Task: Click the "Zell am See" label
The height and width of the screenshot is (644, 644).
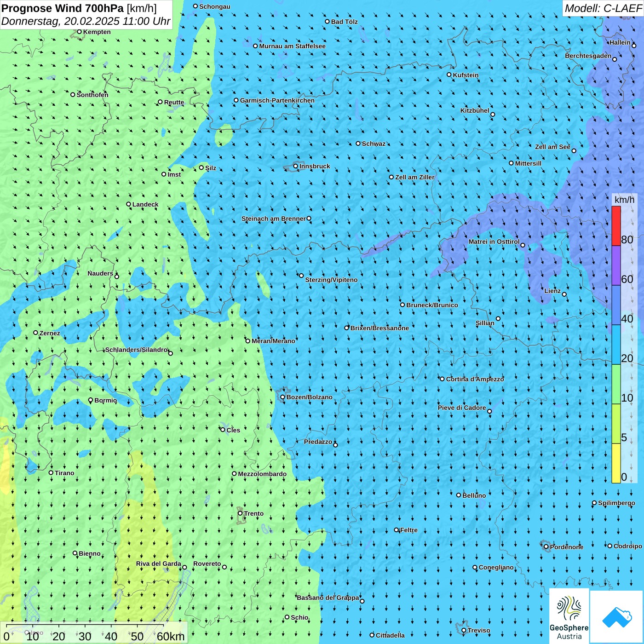Action: point(552,147)
